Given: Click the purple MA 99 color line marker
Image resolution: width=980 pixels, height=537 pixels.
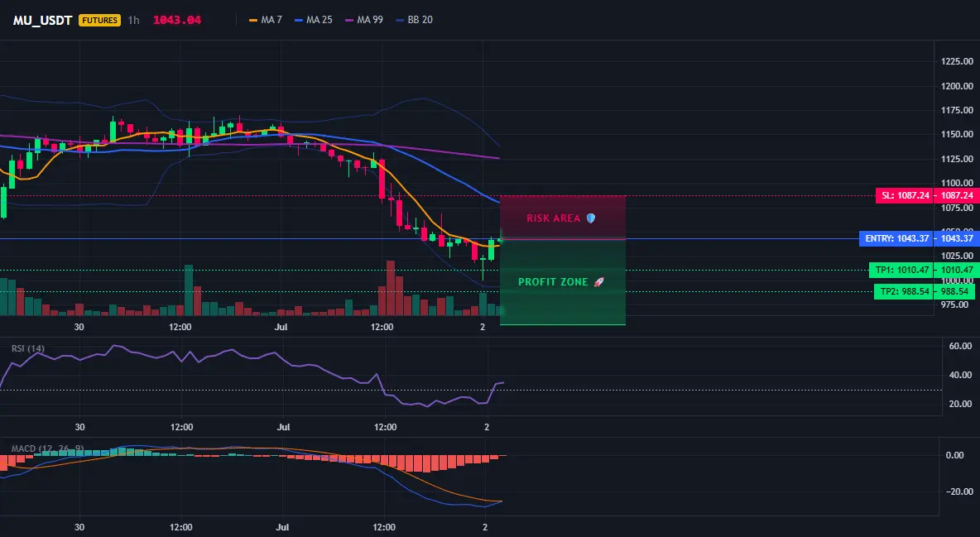Looking at the screenshot, I should (349, 20).
